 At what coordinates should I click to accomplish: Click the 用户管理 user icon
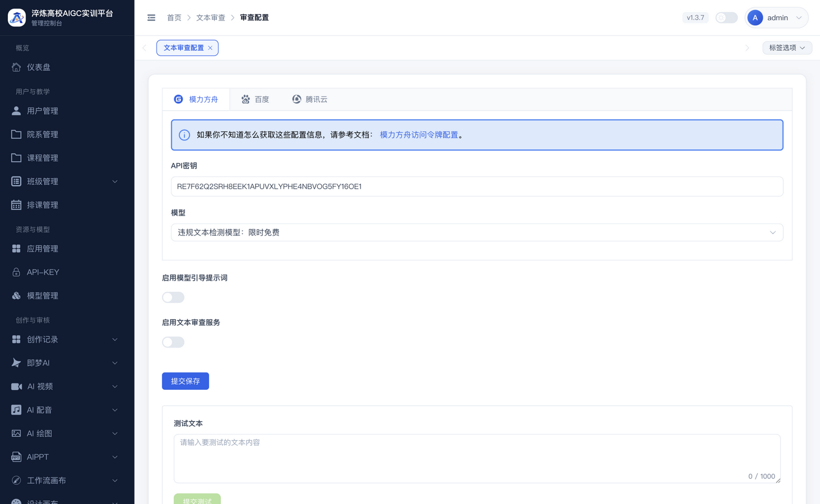(16, 111)
